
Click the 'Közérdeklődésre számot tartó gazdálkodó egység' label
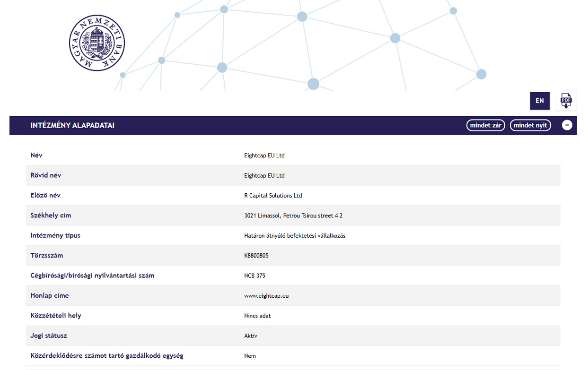(x=107, y=356)
